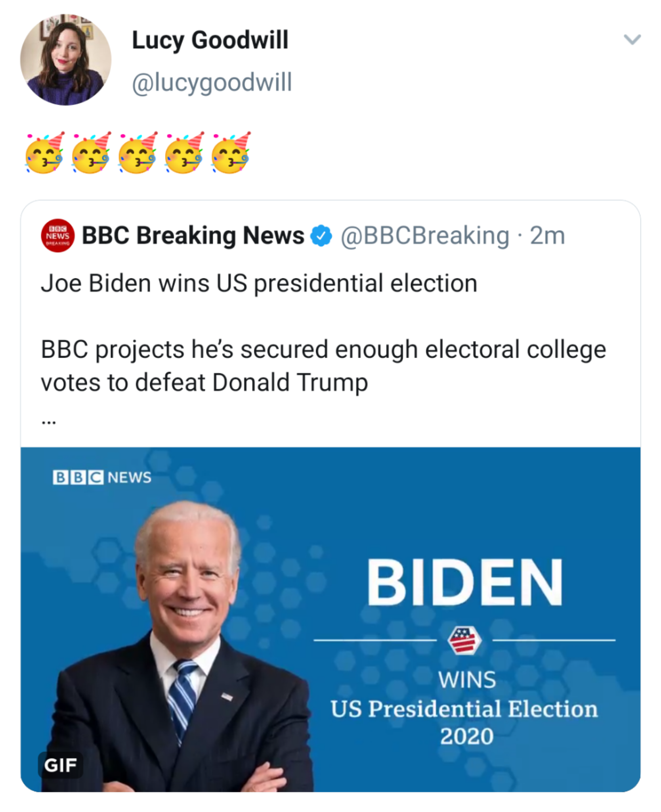The width and height of the screenshot is (661, 812).
Task: Expand the truncated tweet ellipsis
Action: [49, 422]
